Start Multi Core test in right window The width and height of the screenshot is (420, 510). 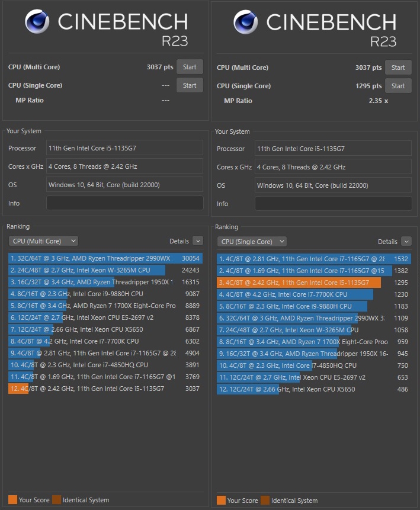398,68
